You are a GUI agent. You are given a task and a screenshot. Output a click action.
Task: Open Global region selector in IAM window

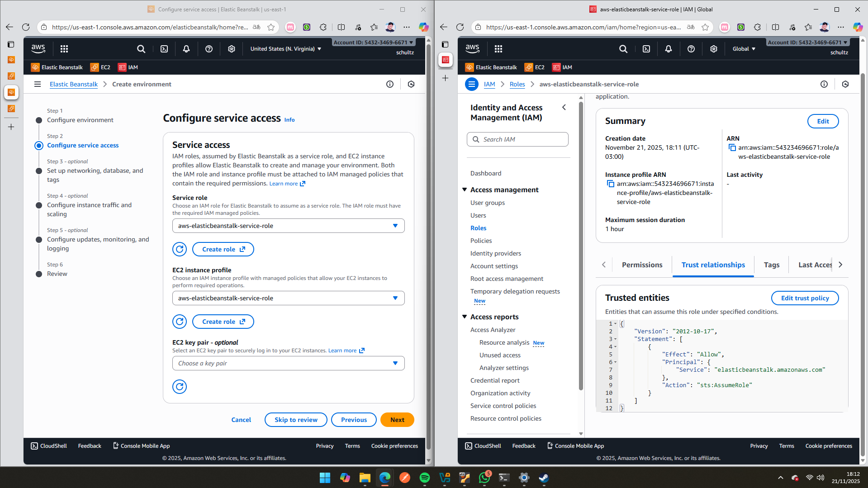(744, 49)
